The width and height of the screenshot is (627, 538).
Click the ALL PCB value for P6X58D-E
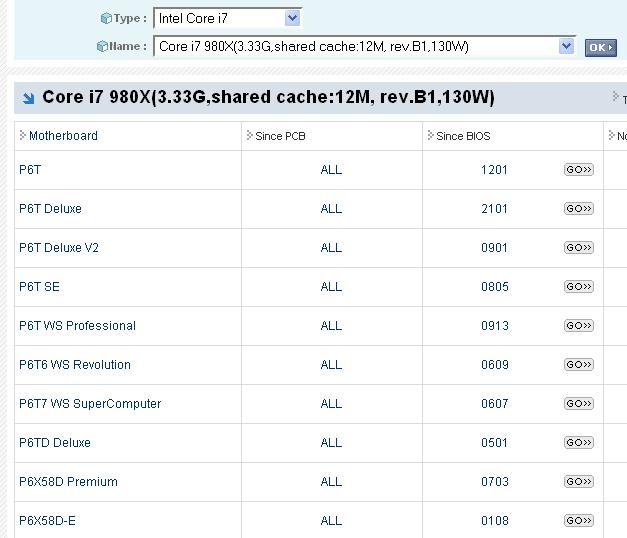tap(331, 521)
